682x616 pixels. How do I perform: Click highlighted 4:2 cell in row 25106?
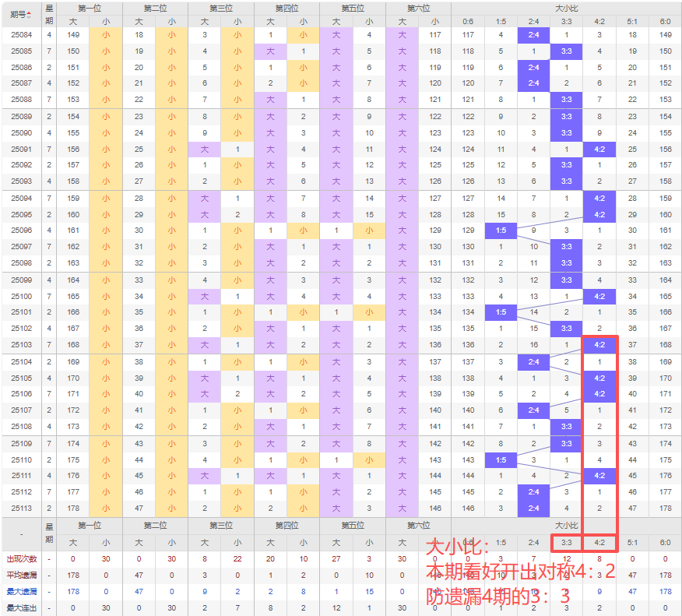pyautogui.click(x=599, y=394)
